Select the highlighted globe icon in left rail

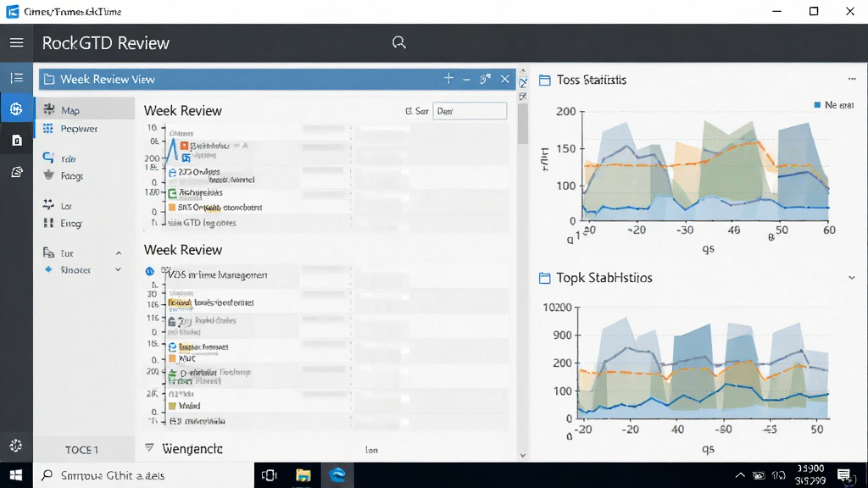click(17, 108)
